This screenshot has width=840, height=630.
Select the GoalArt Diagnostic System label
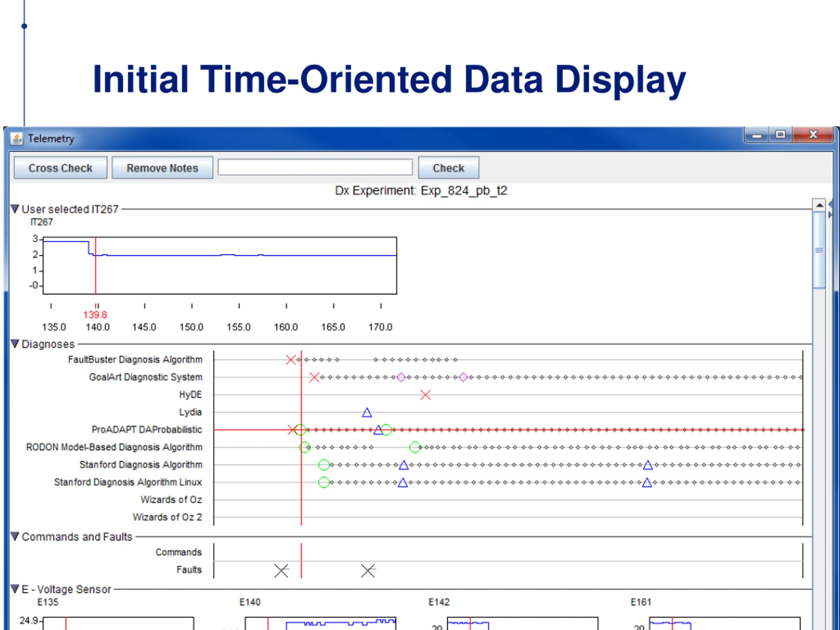click(x=145, y=377)
